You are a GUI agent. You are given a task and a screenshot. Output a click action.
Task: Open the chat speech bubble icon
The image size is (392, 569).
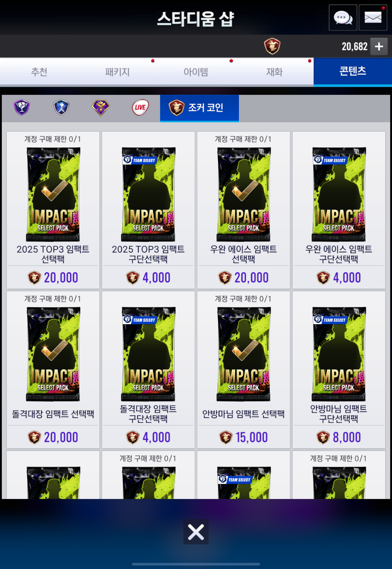(343, 18)
